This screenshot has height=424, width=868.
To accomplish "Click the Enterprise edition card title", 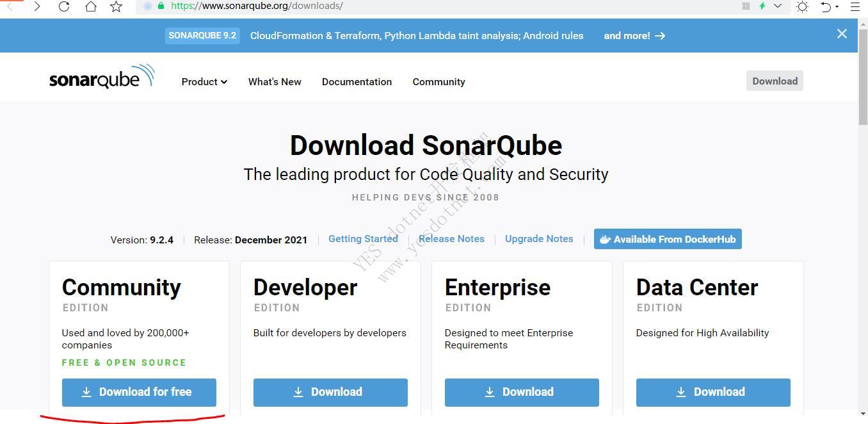I will pos(497,288).
